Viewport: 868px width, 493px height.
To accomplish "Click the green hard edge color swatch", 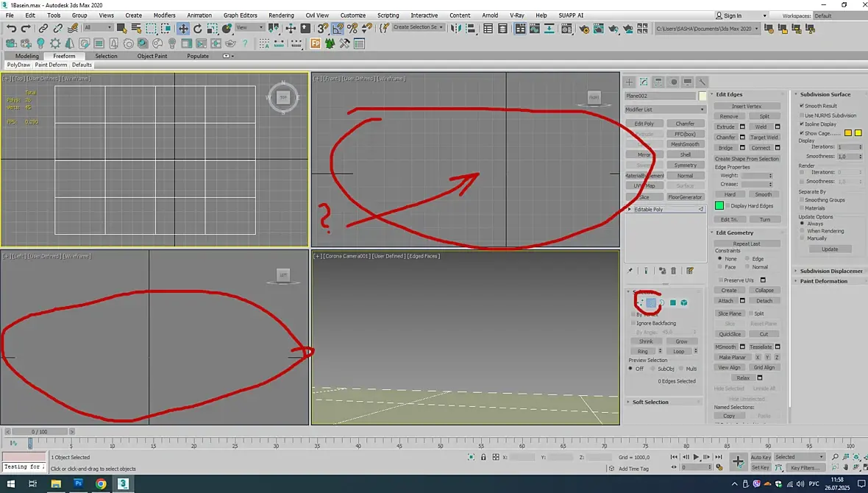I will coord(719,205).
